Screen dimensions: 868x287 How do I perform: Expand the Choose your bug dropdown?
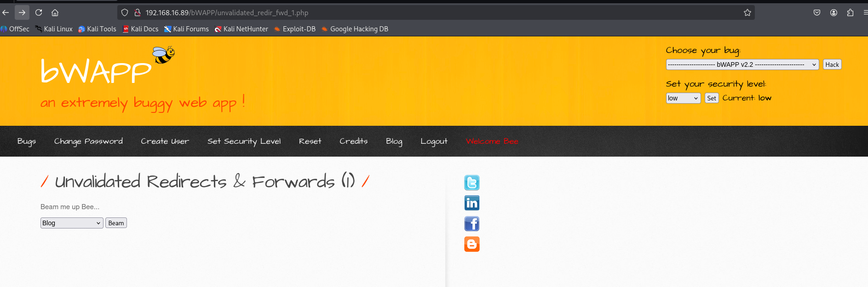coord(742,64)
